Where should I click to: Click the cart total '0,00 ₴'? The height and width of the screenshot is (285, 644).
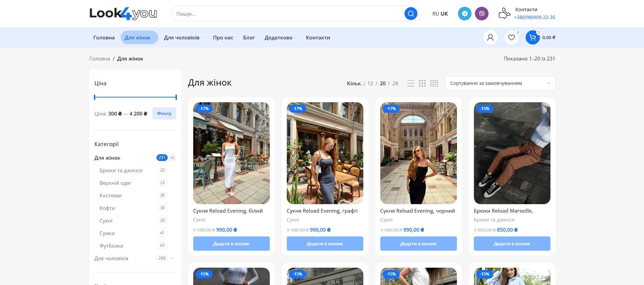[549, 37]
